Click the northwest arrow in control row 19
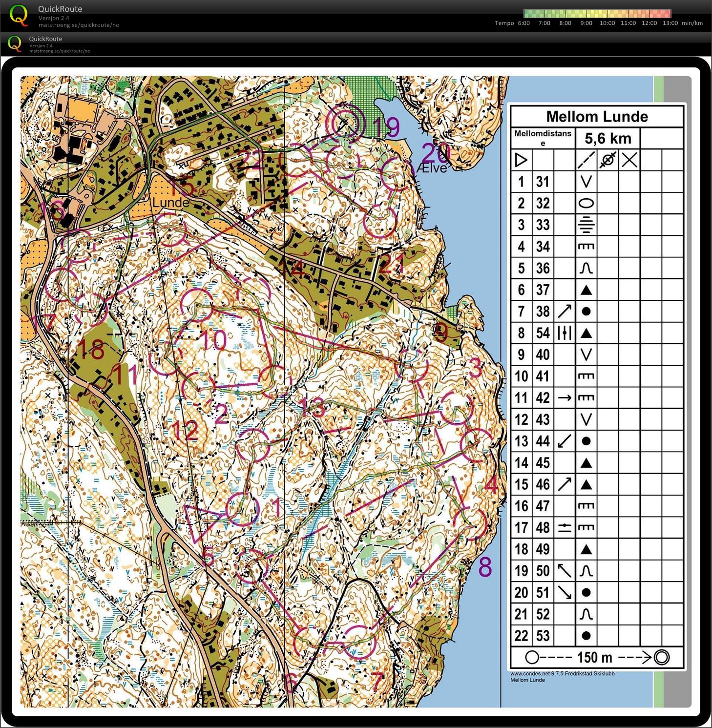712x728 pixels. click(x=565, y=570)
